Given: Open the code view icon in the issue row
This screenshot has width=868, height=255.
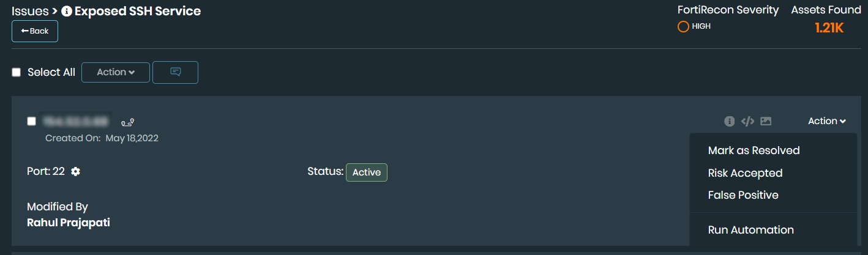Looking at the screenshot, I should tap(747, 121).
